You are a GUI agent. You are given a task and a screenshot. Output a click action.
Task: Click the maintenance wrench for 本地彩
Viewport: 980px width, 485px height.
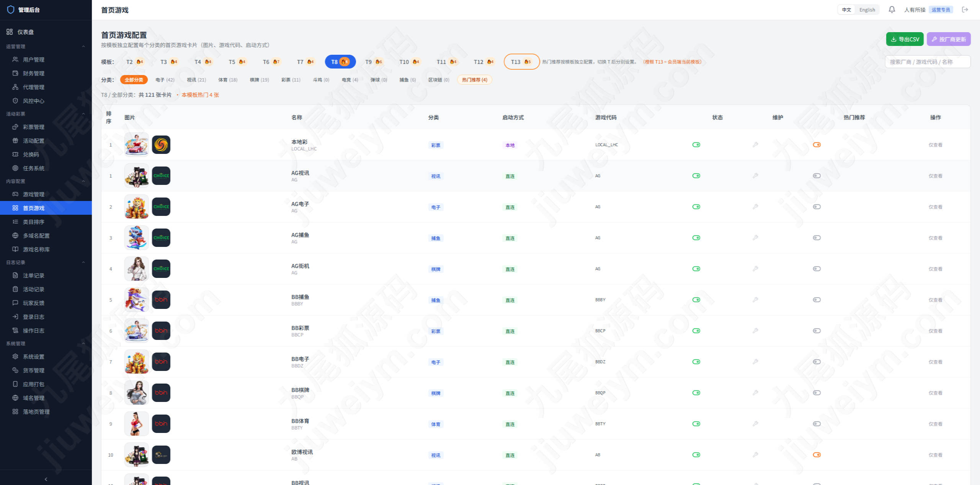[755, 145]
